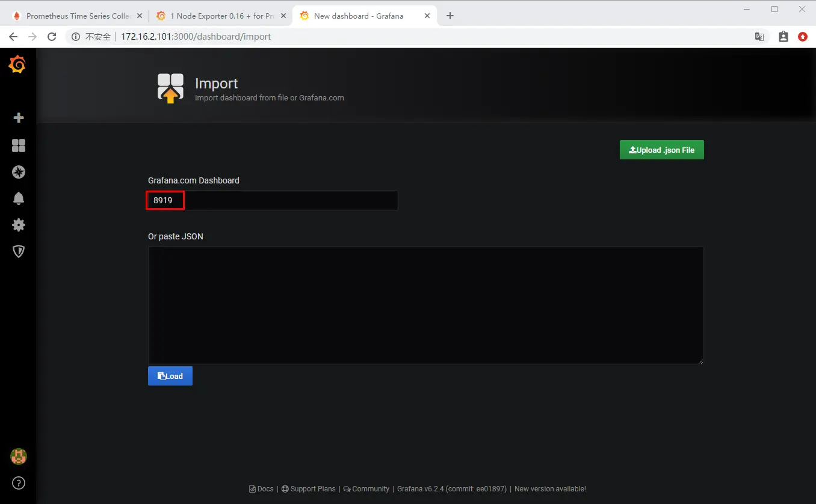Close the Prometheus Time Series tab

pyautogui.click(x=140, y=16)
